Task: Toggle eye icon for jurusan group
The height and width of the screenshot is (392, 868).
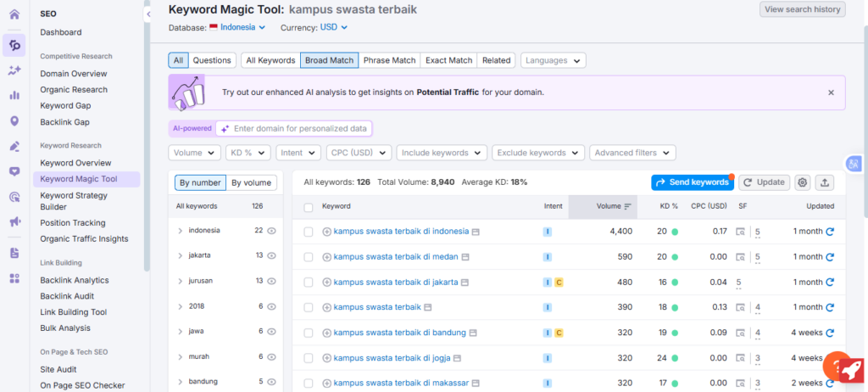Action: 271,281
